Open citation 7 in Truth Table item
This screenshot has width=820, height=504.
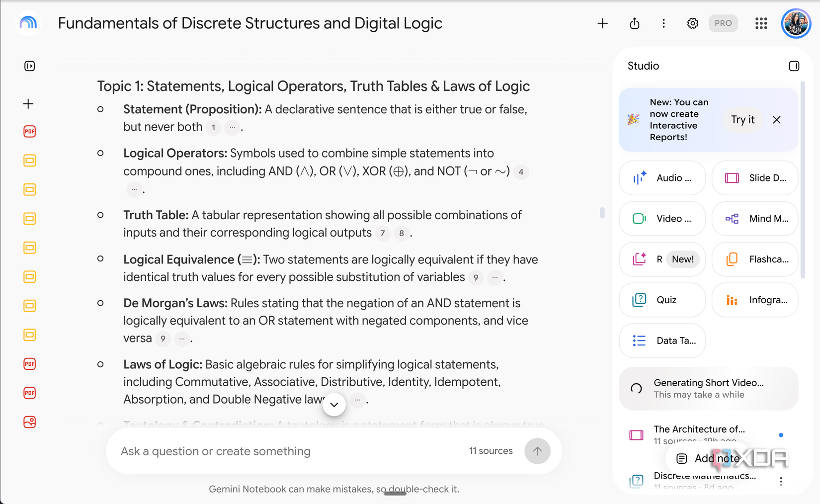point(382,233)
